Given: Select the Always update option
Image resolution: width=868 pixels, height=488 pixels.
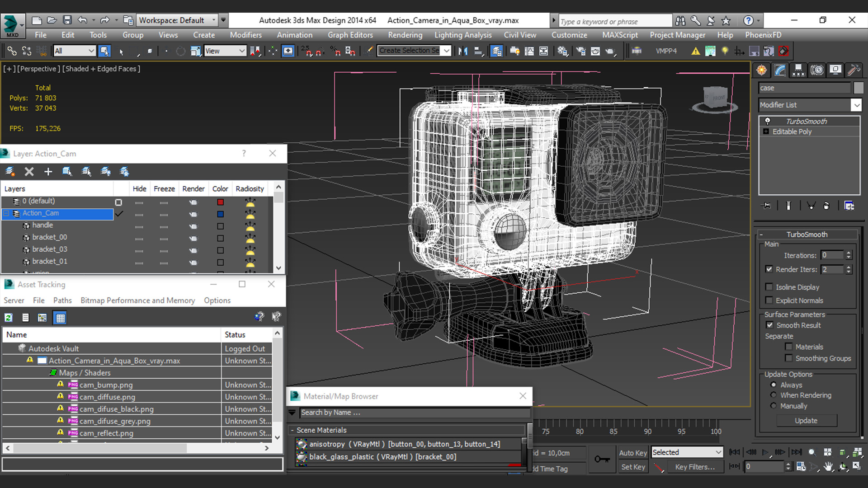Looking at the screenshot, I should [x=774, y=385].
